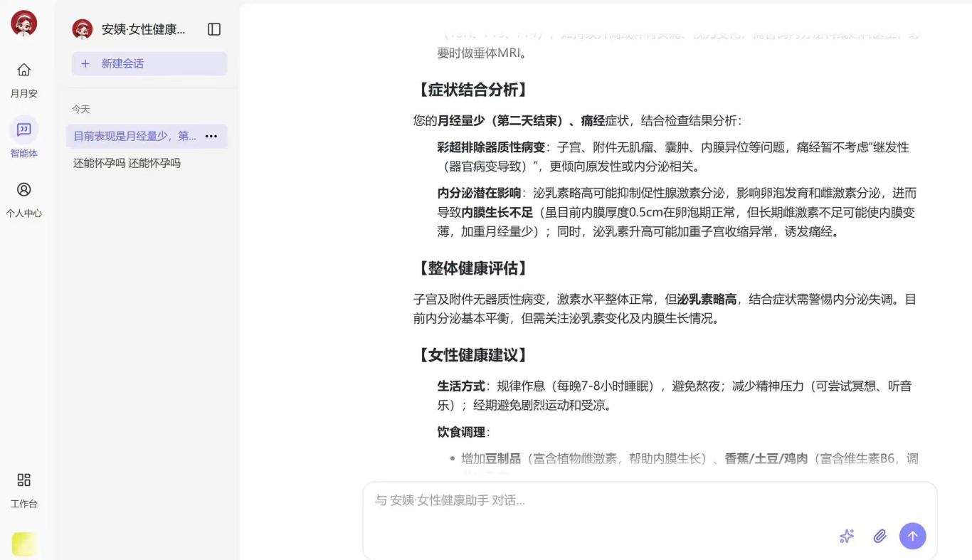The height and width of the screenshot is (560, 972).
Task: Click the send message arrow button
Action: [x=912, y=536]
